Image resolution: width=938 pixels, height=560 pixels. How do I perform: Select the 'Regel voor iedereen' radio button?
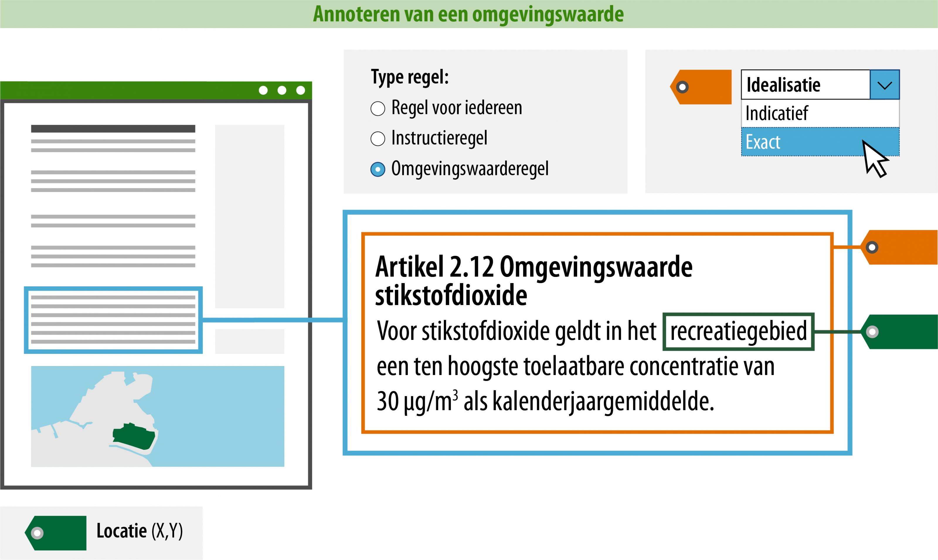(378, 108)
